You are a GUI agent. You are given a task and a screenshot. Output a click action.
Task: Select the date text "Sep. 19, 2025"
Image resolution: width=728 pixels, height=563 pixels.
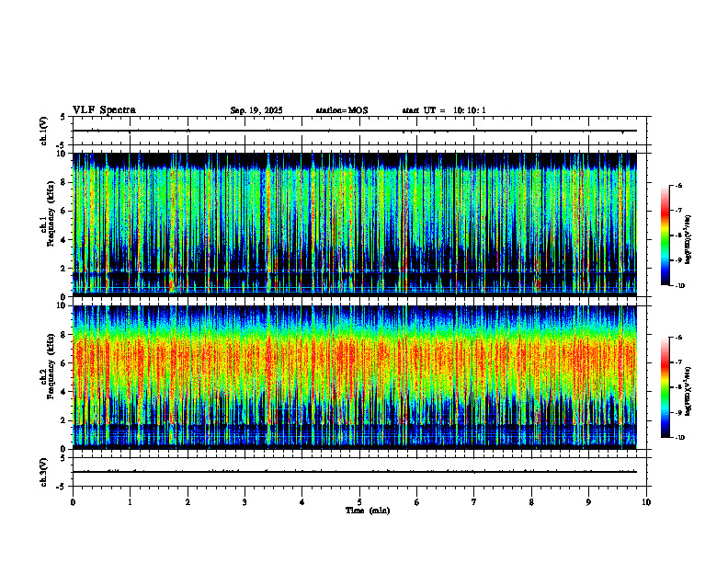(256, 110)
